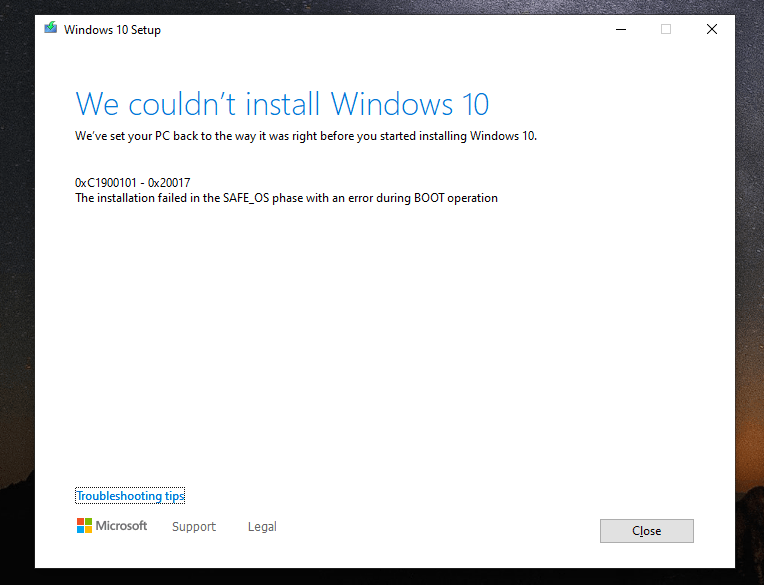Click the Windows 10 Setup title bar icon

point(51,28)
